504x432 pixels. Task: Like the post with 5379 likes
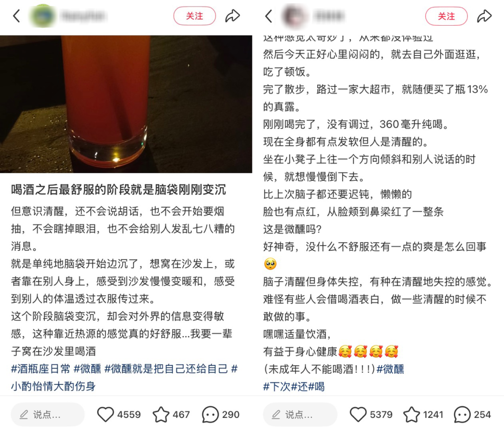[358, 414]
